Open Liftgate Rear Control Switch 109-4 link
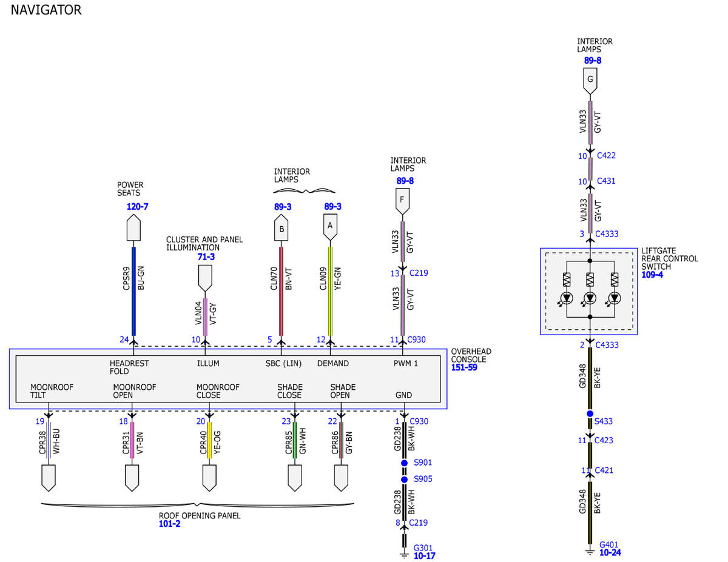 click(x=653, y=275)
